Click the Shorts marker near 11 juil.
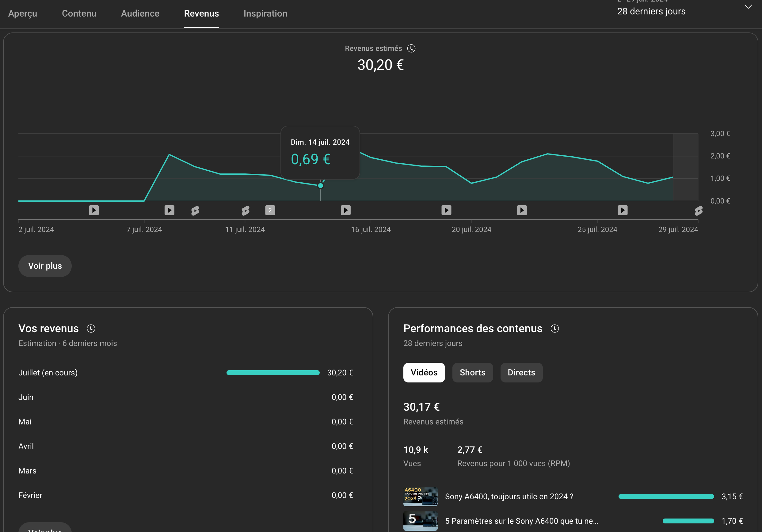 click(x=245, y=211)
